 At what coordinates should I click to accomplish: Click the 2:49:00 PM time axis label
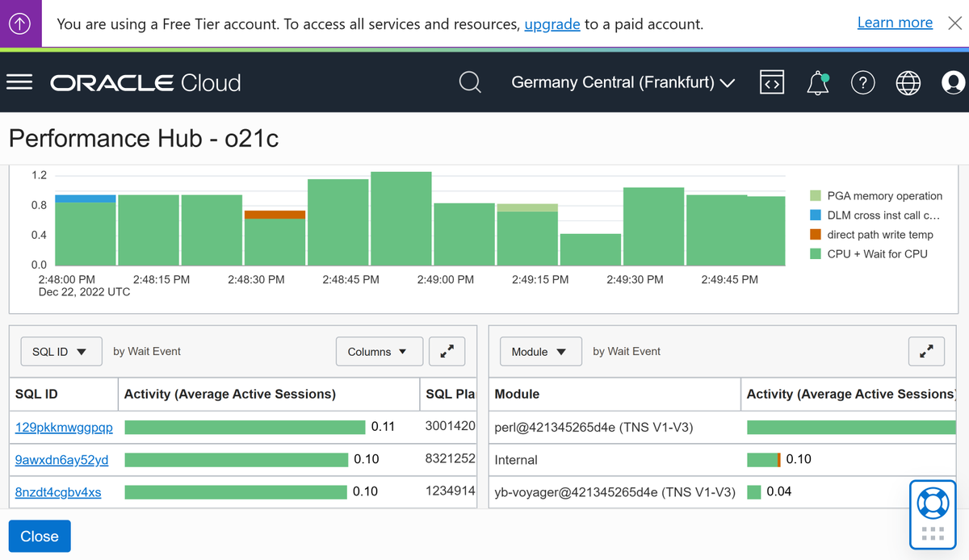(x=446, y=279)
